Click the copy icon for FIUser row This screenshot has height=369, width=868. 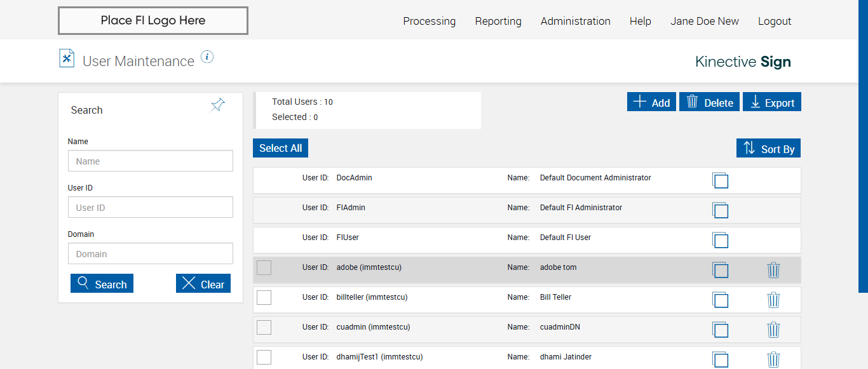pyautogui.click(x=720, y=240)
